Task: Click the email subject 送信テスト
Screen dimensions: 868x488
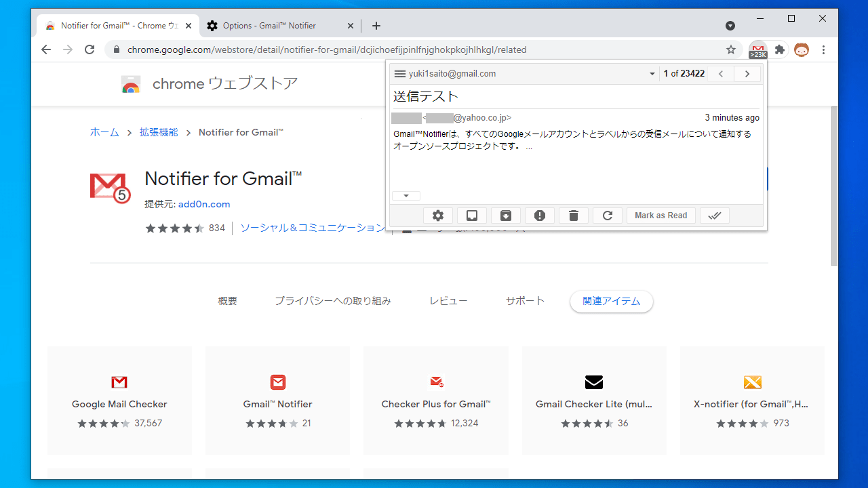Action: (426, 96)
